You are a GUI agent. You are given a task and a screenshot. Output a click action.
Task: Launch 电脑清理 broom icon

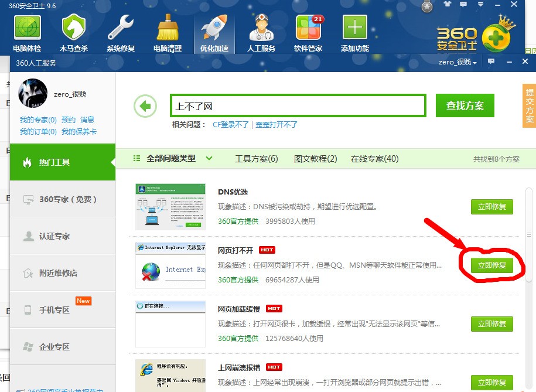pyautogui.click(x=168, y=28)
